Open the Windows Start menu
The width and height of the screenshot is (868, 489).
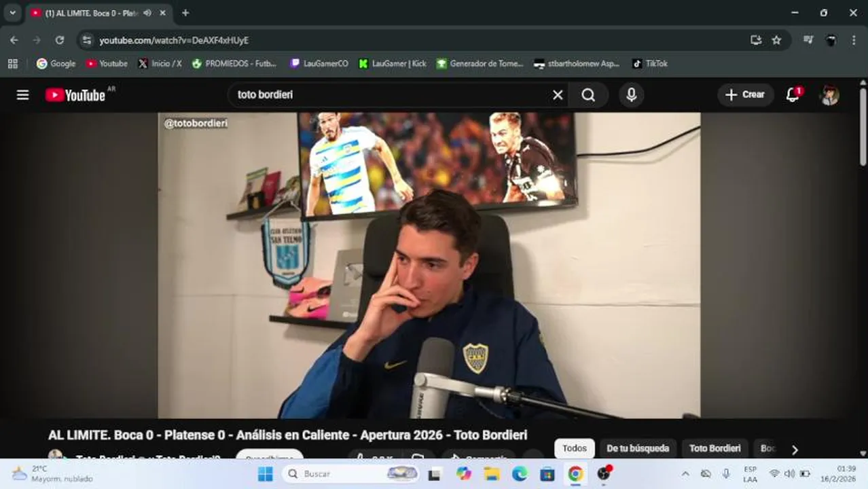[265, 474]
